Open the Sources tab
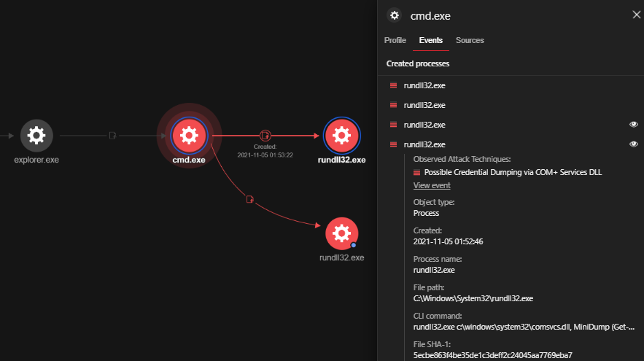 470,40
